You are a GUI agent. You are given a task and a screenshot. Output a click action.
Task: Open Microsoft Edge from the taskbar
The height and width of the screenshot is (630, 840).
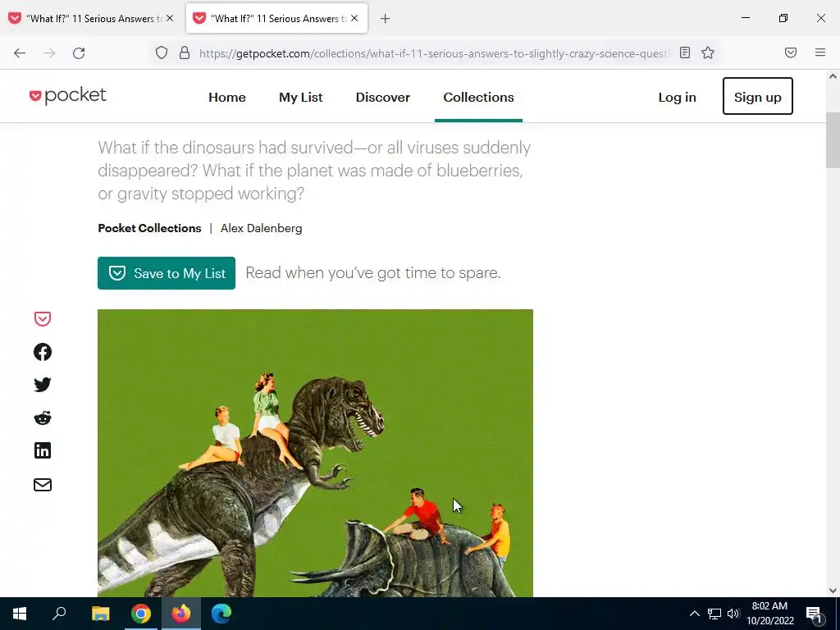point(221,614)
